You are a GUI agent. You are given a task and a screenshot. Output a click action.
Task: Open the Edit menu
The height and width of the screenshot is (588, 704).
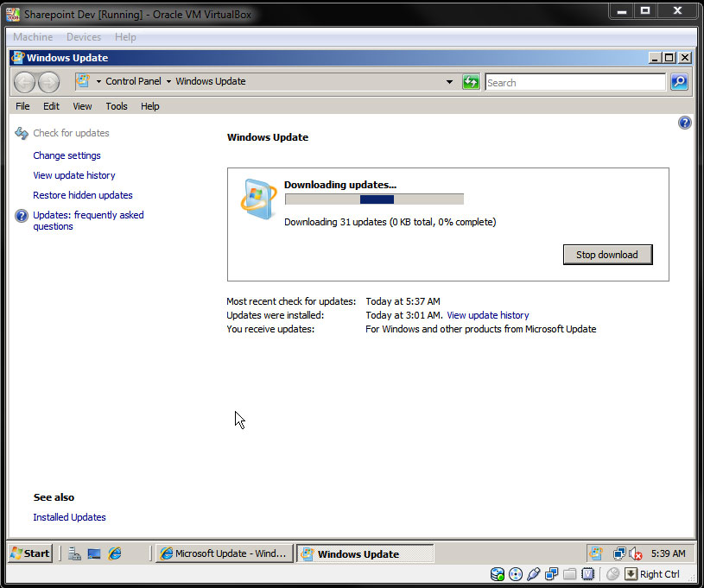click(51, 106)
